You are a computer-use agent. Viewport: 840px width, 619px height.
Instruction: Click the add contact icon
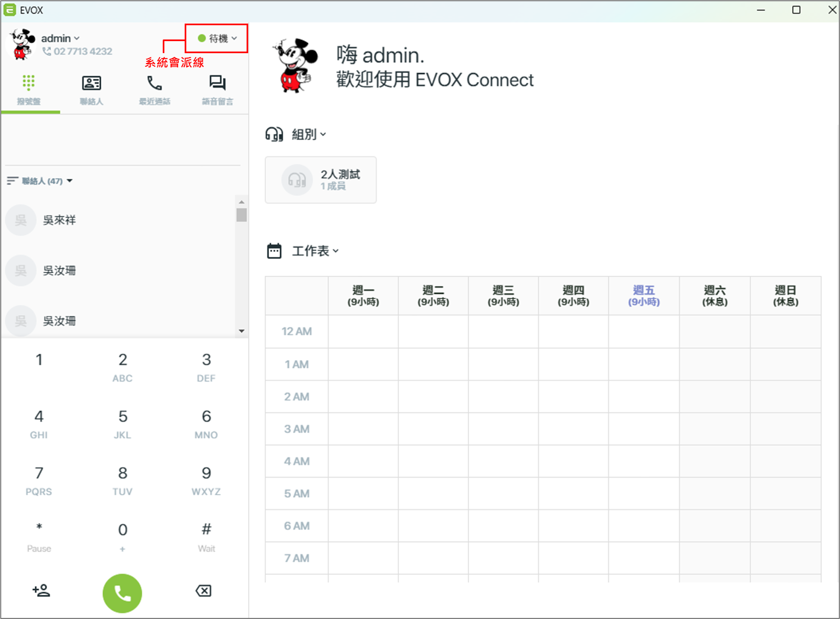[41, 590]
